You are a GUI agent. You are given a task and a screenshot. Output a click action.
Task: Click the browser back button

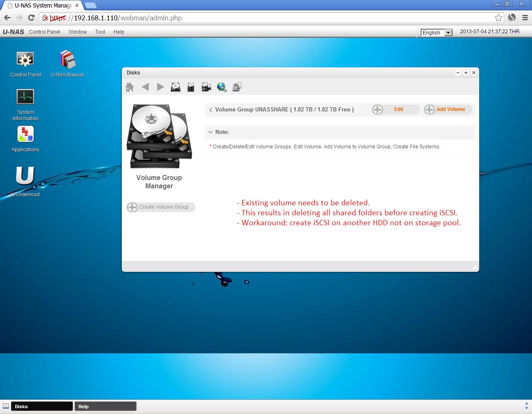coord(7,17)
